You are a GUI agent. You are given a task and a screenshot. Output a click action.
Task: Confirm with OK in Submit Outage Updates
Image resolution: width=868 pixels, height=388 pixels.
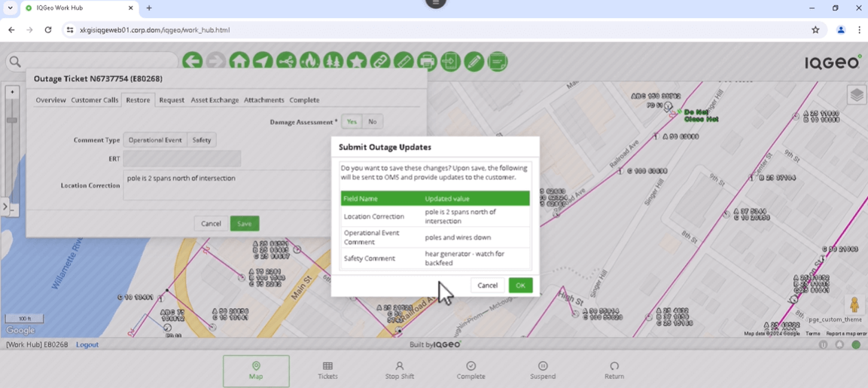[x=520, y=286]
